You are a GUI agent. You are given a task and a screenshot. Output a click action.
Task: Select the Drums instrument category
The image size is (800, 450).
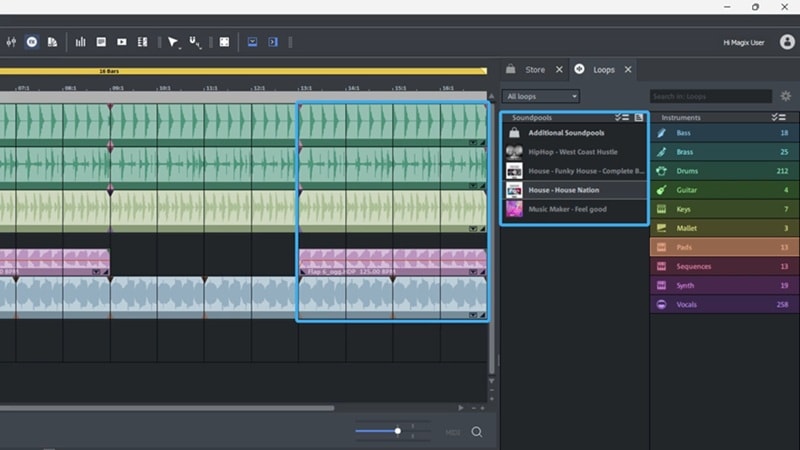click(724, 171)
